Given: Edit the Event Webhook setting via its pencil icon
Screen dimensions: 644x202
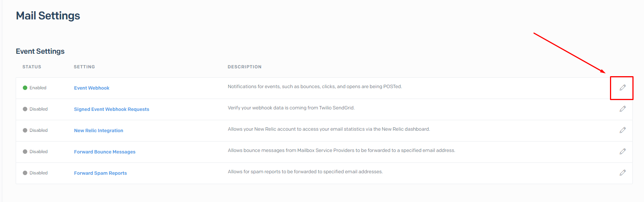Looking at the screenshot, I should [x=622, y=87].
